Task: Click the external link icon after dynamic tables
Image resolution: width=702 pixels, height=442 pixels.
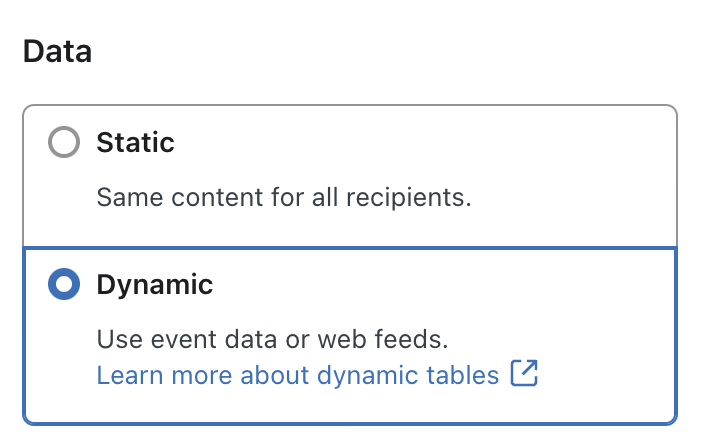Action: pos(524,374)
